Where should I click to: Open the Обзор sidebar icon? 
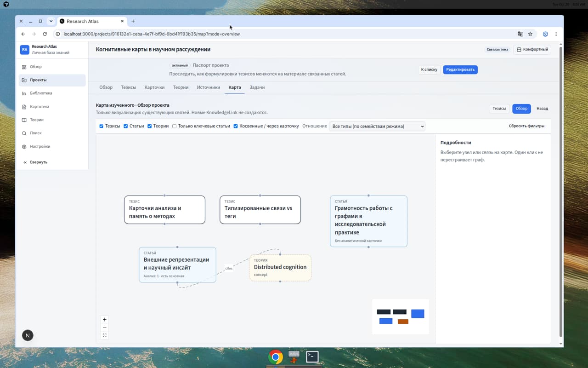(24, 67)
